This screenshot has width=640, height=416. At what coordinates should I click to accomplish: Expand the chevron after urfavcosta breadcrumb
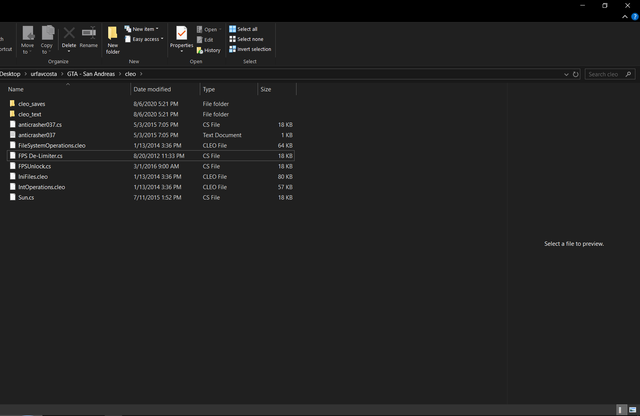coord(62,74)
